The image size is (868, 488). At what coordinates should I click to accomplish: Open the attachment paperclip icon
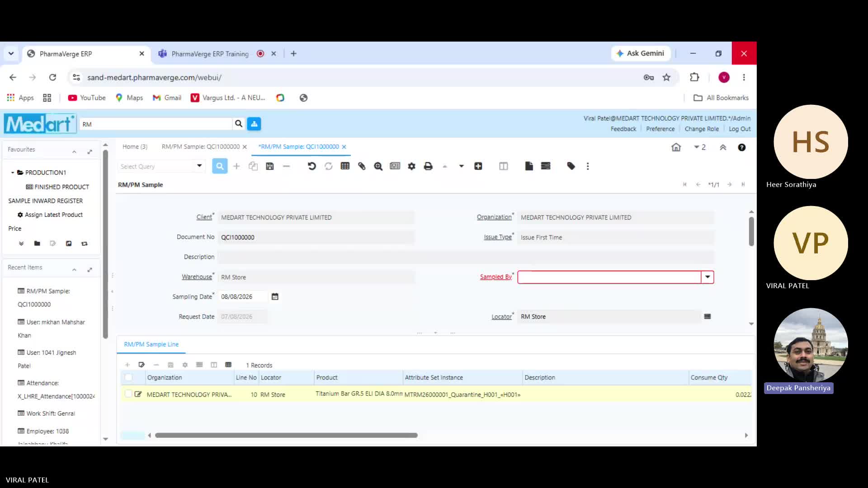[362, 166]
